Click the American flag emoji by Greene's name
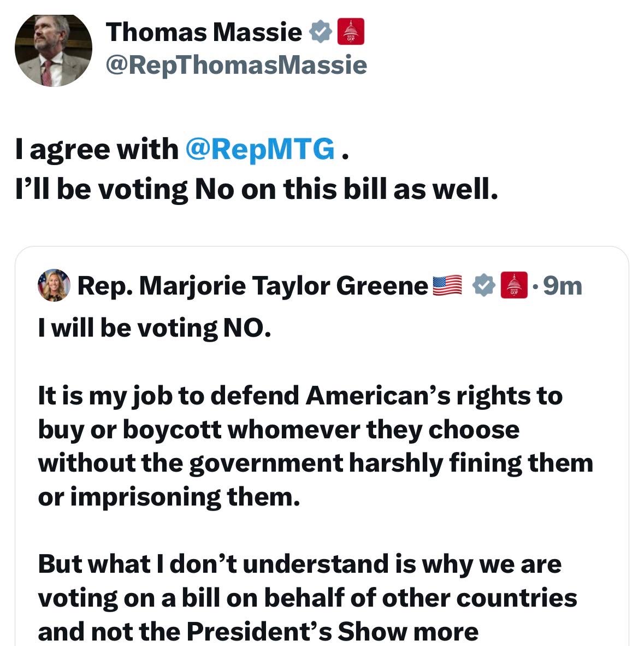This screenshot has height=646, width=644. pyautogui.click(x=447, y=285)
